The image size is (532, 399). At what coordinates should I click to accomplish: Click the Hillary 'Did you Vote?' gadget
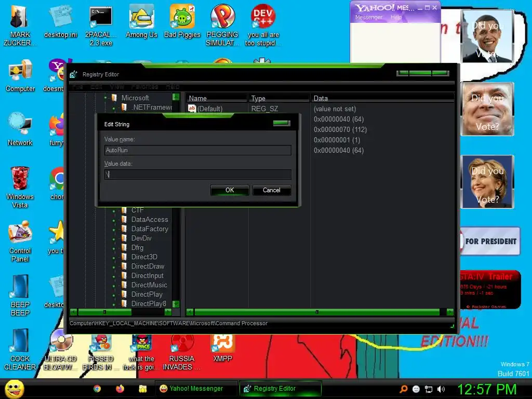coord(487,181)
